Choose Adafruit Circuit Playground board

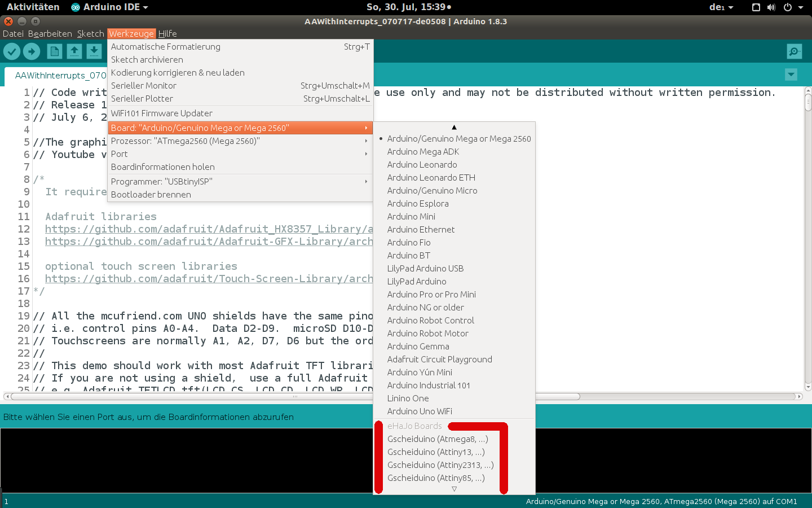454,360
